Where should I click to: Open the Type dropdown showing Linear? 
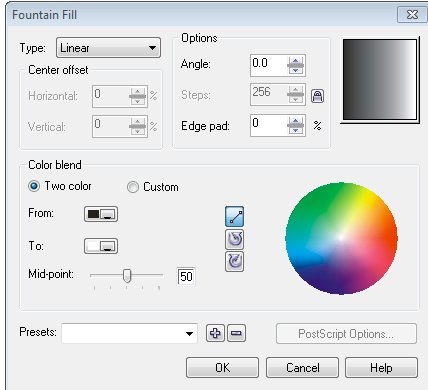[108, 48]
